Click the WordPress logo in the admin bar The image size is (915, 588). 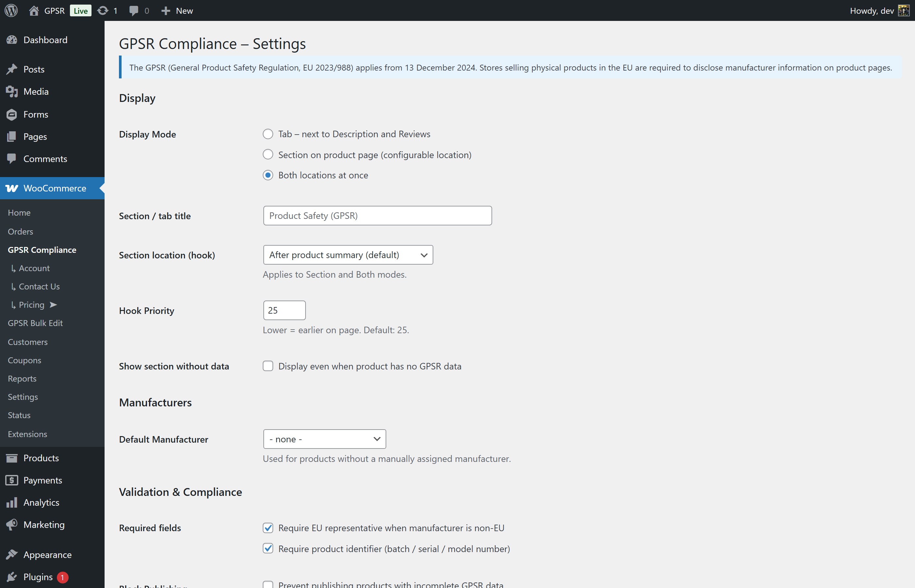pos(11,10)
